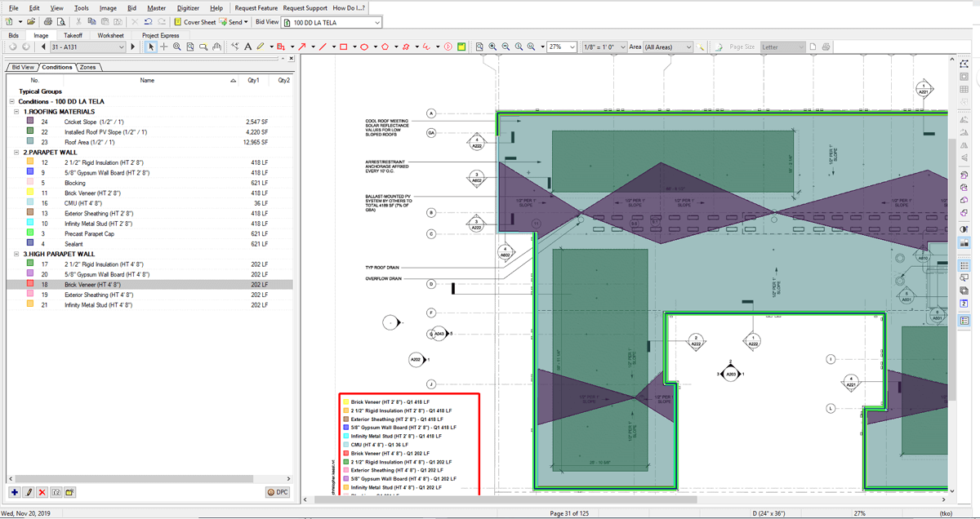
Task: Open the drawing scale dropdown
Action: (621, 47)
